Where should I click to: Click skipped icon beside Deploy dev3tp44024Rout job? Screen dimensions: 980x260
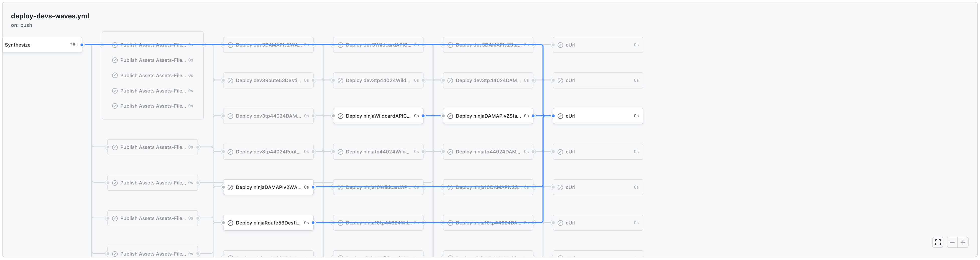click(230, 152)
